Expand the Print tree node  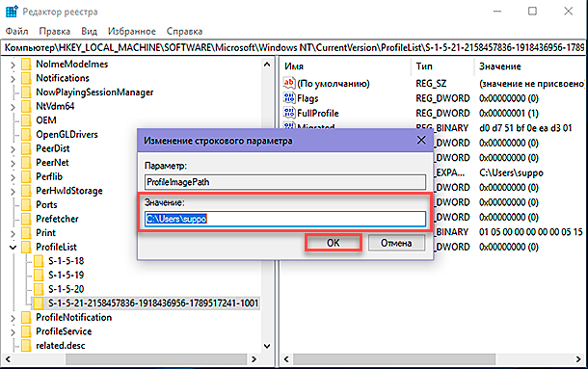[13, 233]
